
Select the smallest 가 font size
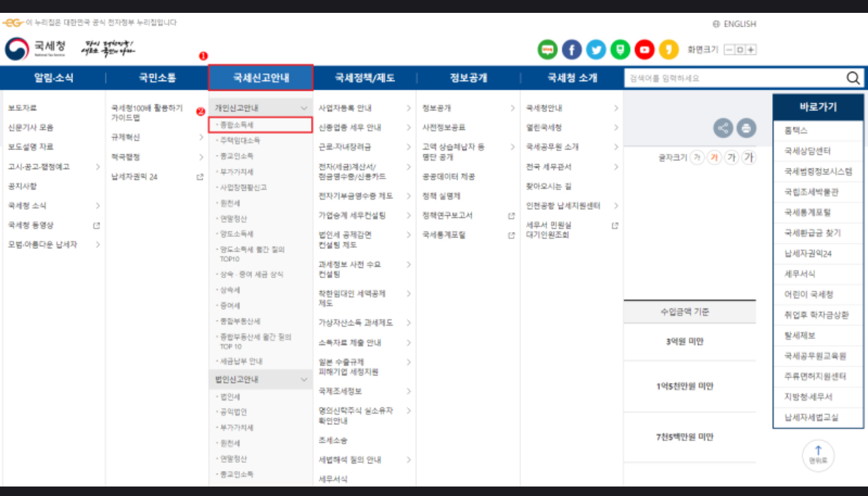pyautogui.click(x=697, y=158)
